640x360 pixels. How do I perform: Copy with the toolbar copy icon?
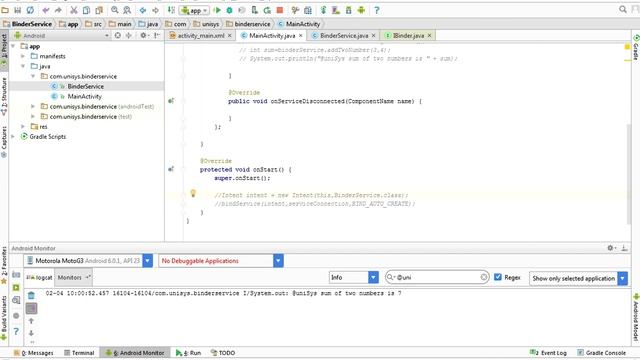tap(86, 10)
